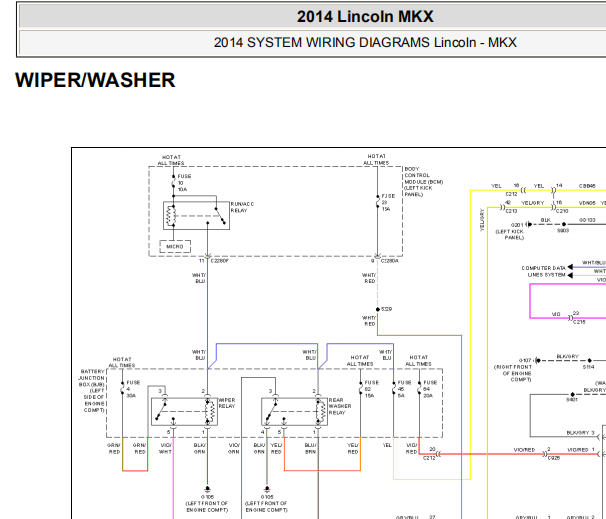The height and width of the screenshot is (519, 606).
Task: Click connector label 'C215'
Action: pos(579,322)
